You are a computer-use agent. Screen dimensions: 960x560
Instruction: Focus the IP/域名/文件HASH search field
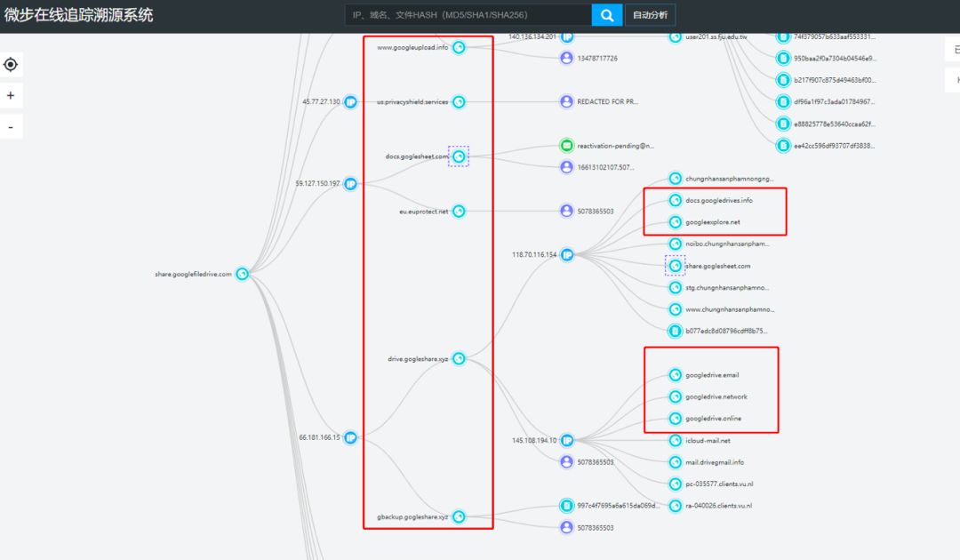pyautogui.click(x=468, y=15)
